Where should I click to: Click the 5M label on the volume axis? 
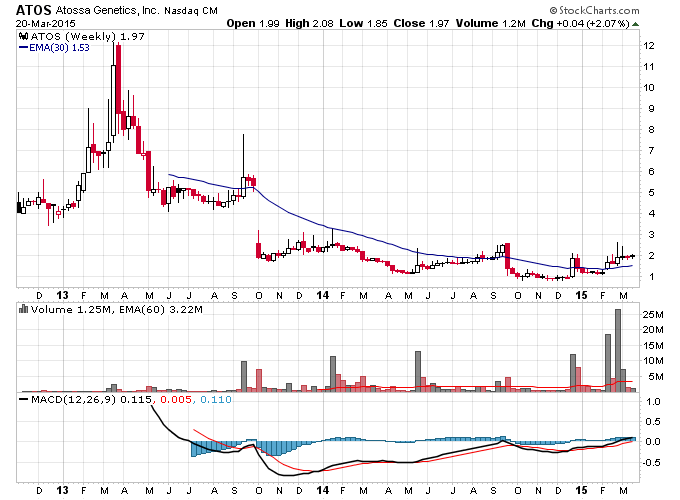click(x=656, y=376)
